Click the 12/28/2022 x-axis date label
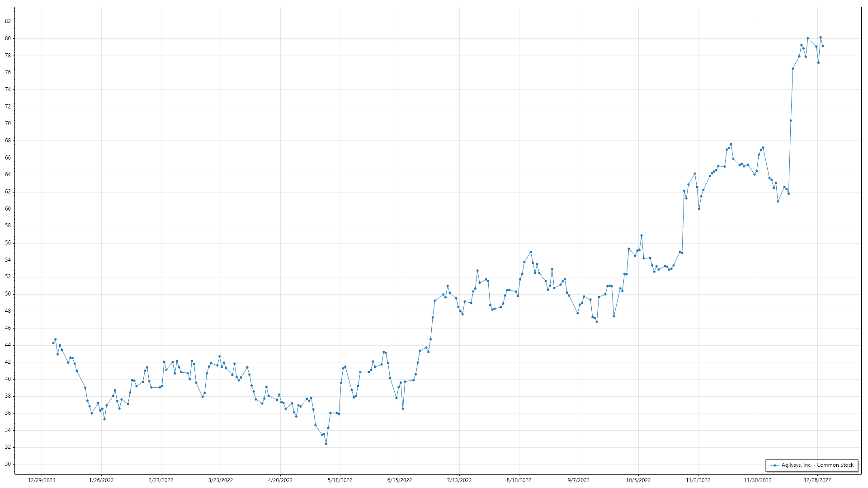This screenshot has height=488, width=868. point(817,480)
